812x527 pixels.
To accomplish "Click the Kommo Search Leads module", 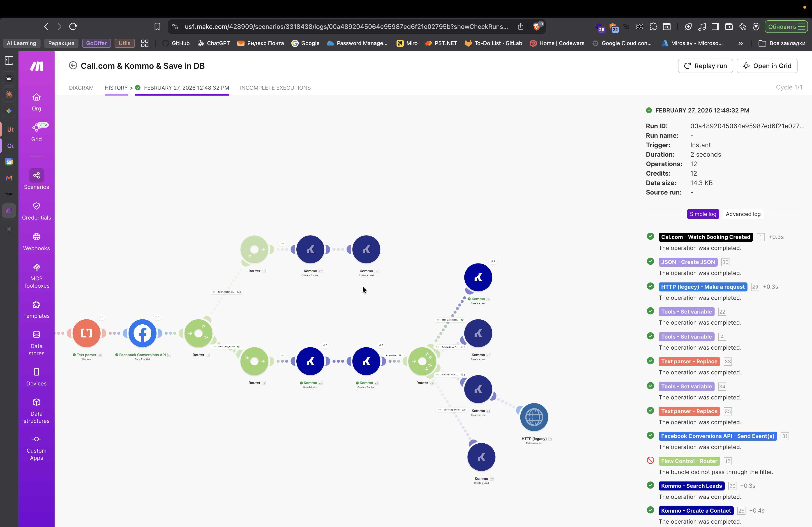I will (310, 361).
